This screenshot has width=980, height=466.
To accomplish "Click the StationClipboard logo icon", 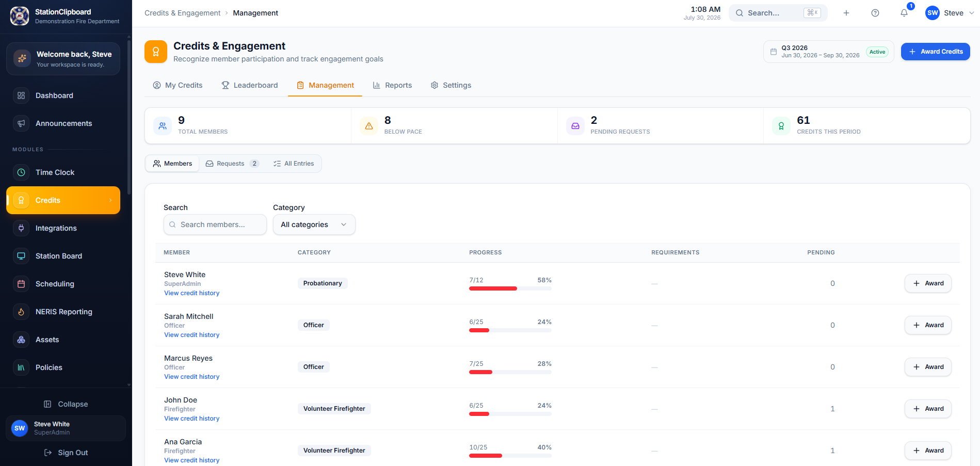I will pyautogui.click(x=20, y=16).
